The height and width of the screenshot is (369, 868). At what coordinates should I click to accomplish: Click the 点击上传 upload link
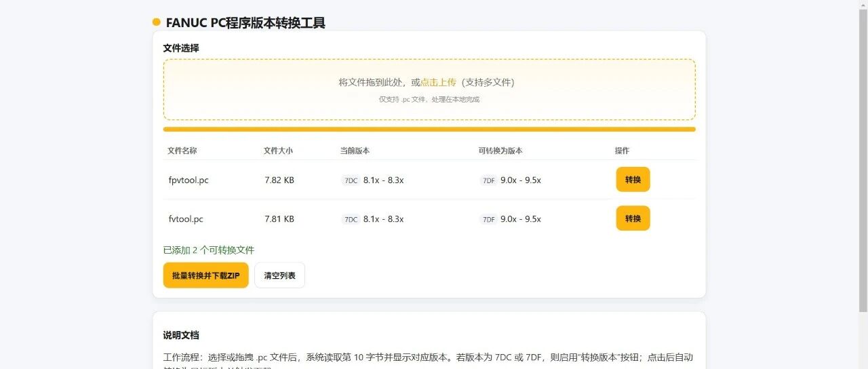pos(438,82)
